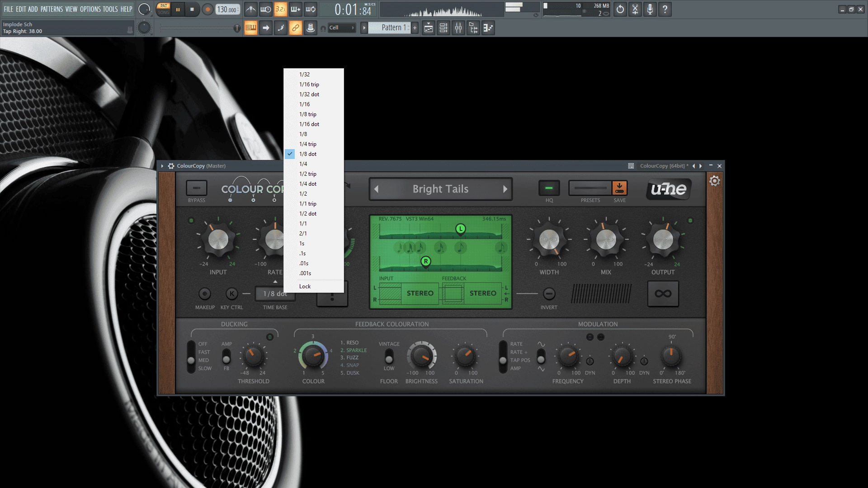Screen dimensions: 868x488
Task: Open the PRESETS browser bar
Action: (x=590, y=188)
